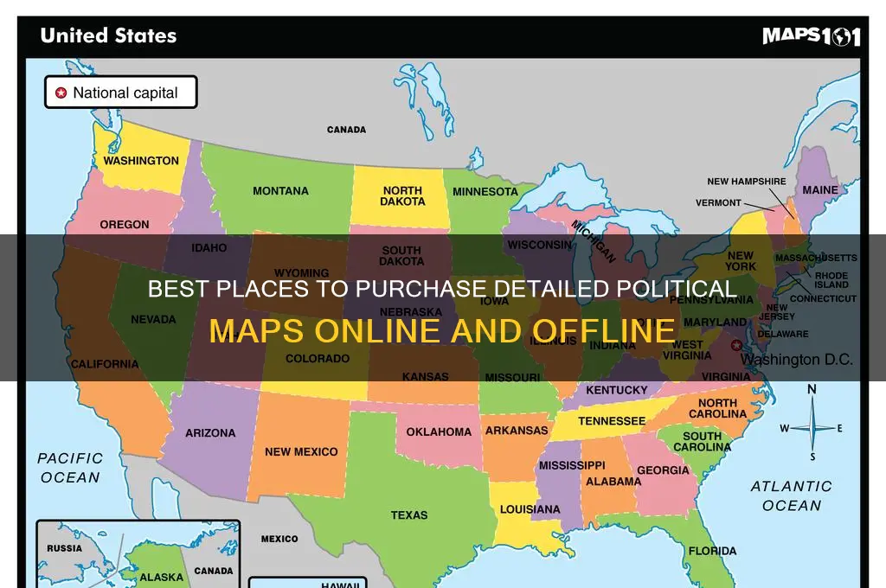This screenshot has height=588, width=886.
Task: Click the Atlantic Ocean label text
Action: click(x=791, y=495)
